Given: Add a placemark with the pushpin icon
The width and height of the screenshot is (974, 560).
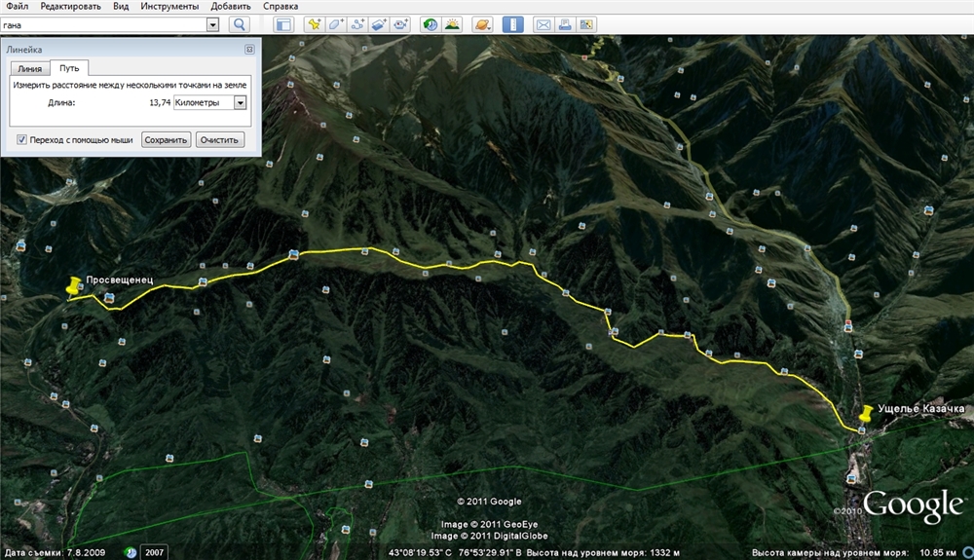Looking at the screenshot, I should pyautogui.click(x=315, y=24).
